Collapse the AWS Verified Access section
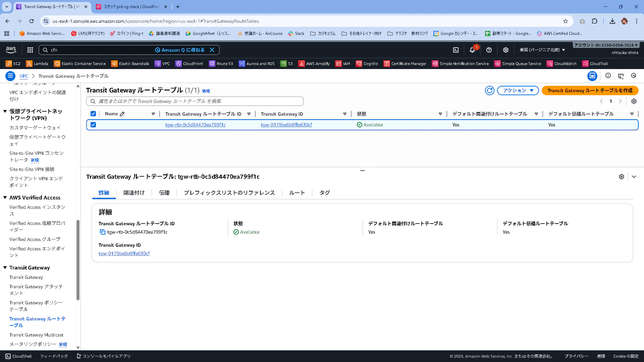This screenshot has width=644, height=362. point(5,198)
